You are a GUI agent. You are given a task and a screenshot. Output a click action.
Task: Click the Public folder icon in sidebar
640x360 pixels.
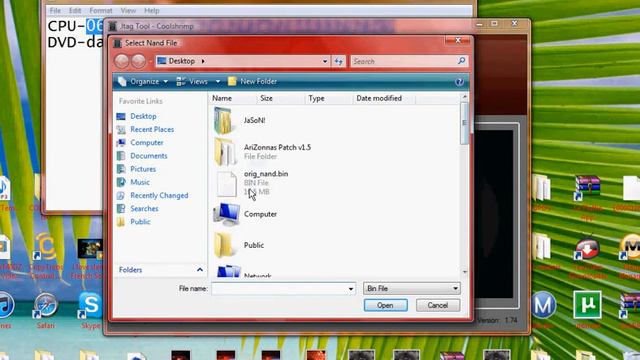(121, 222)
